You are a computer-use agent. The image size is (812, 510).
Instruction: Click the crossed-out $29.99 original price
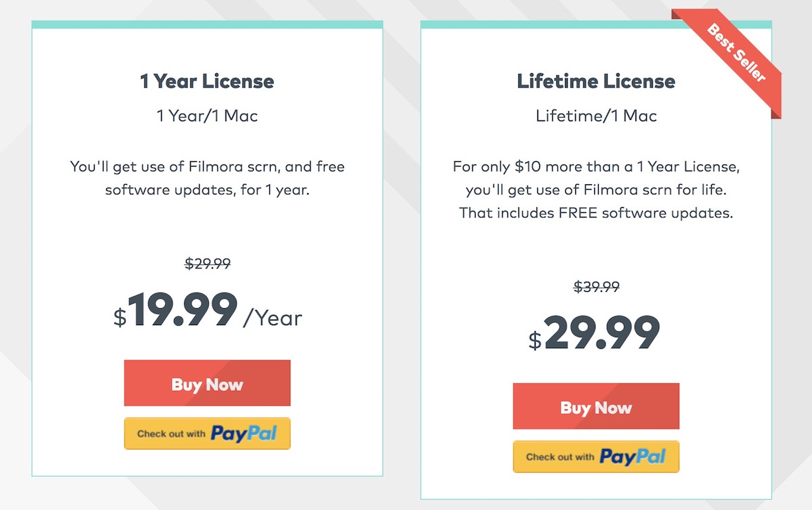point(208,263)
